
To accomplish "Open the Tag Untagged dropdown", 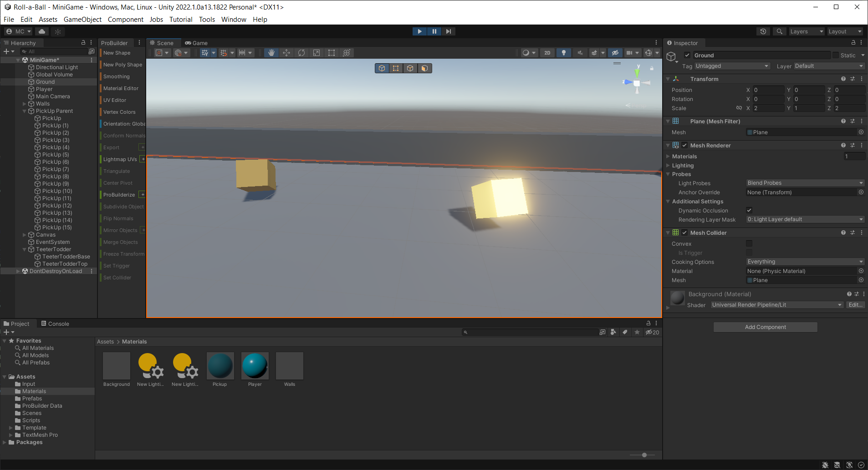I will 732,66.
